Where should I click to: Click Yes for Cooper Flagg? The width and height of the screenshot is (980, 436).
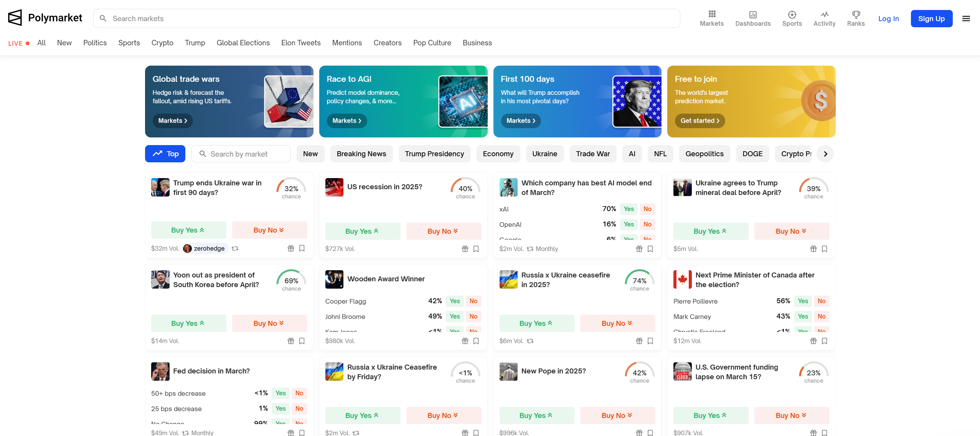pyautogui.click(x=455, y=301)
